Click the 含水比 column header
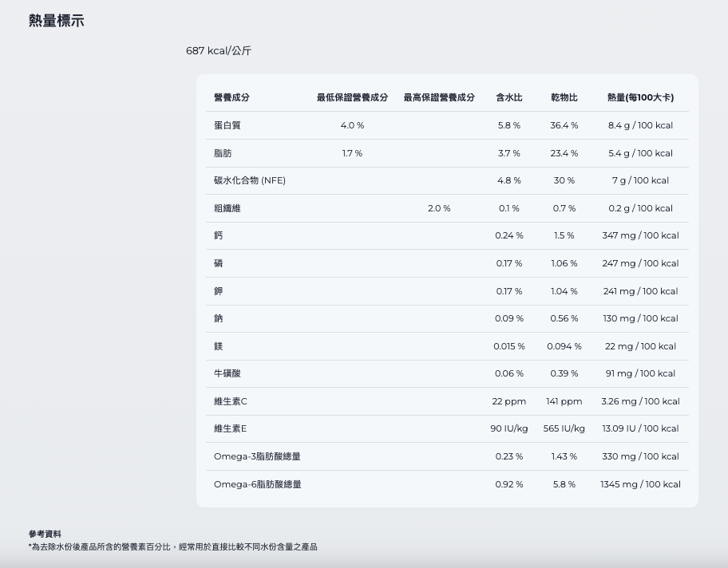728x568 pixels. click(x=508, y=97)
